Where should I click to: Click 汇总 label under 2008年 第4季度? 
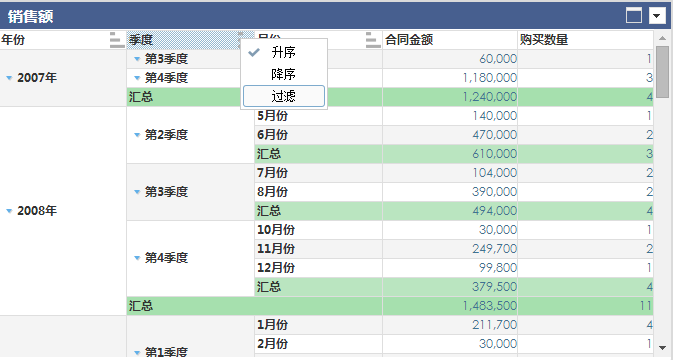coord(269,287)
